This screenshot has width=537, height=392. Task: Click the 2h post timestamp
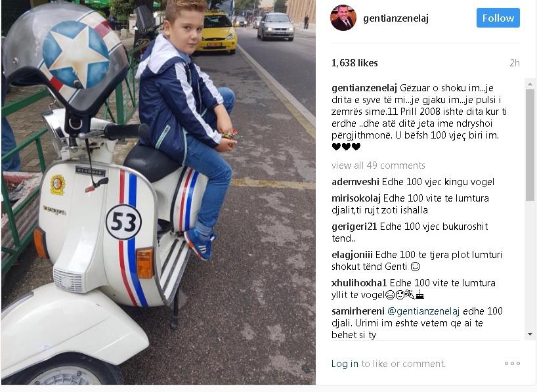(515, 63)
